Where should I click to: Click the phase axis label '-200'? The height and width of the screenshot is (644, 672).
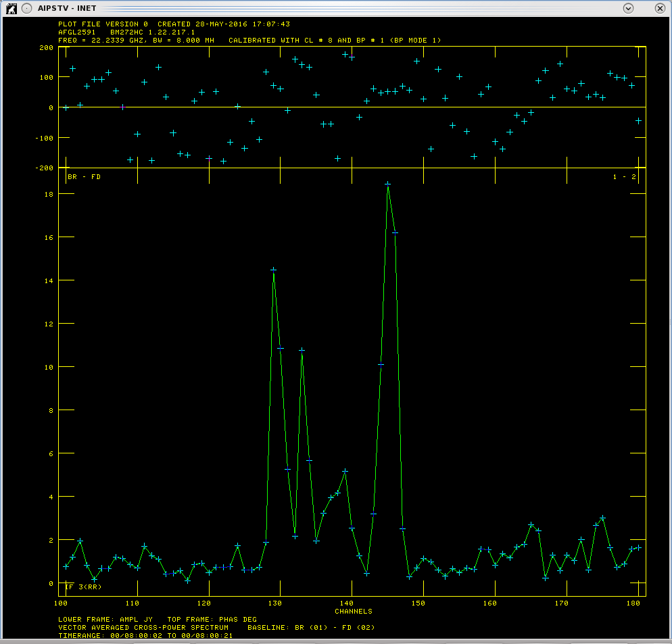pyautogui.click(x=44, y=168)
